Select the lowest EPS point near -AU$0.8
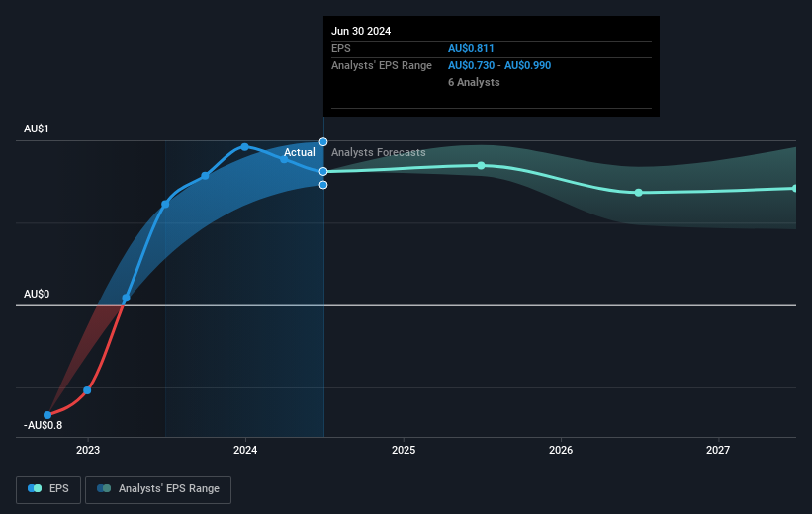This screenshot has width=812, height=514. coord(47,415)
